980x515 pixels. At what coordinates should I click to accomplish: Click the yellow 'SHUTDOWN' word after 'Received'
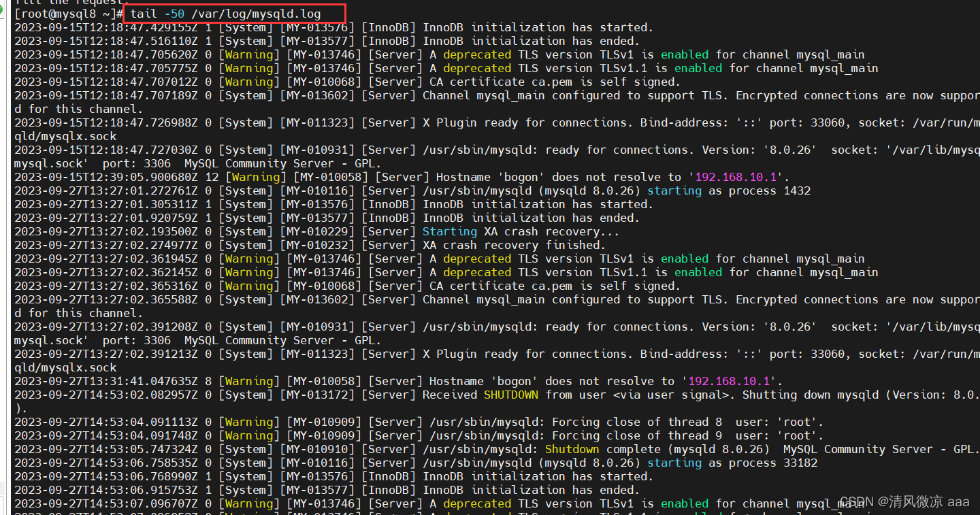(x=511, y=395)
